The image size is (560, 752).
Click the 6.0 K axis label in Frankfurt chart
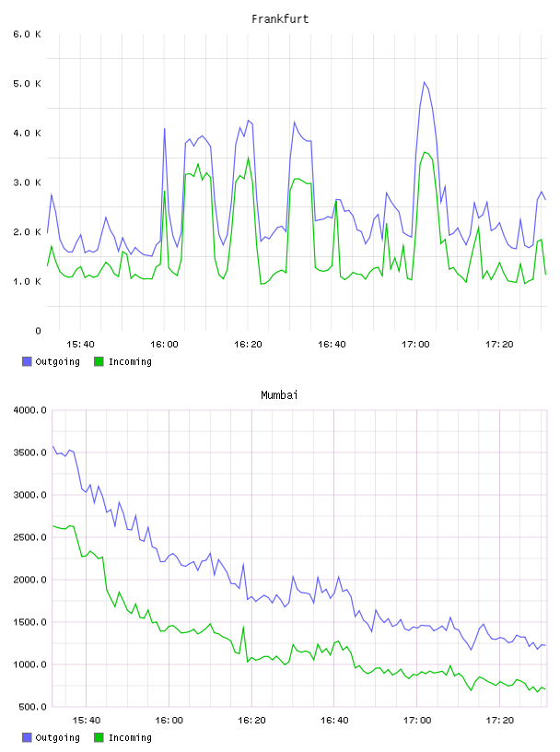tap(28, 34)
